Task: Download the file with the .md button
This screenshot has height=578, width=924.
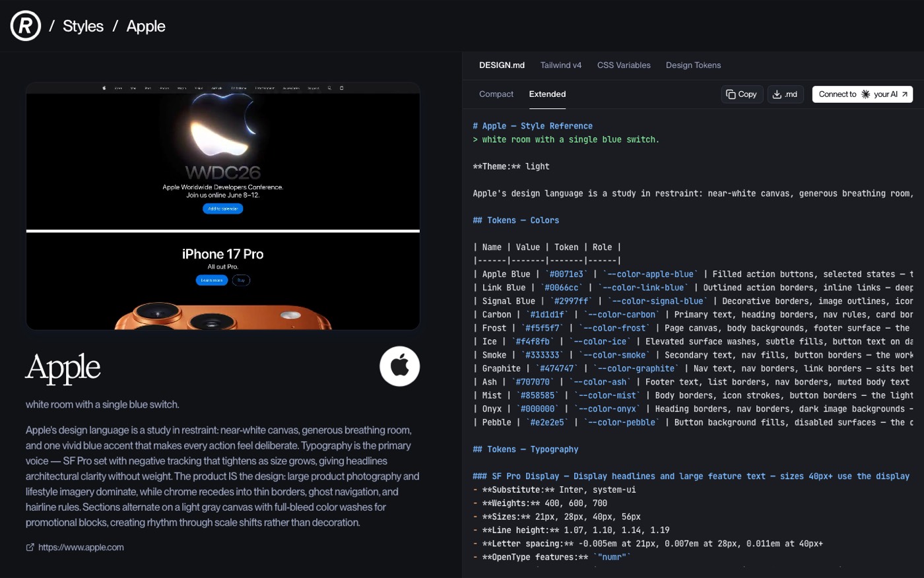Action: coord(785,94)
